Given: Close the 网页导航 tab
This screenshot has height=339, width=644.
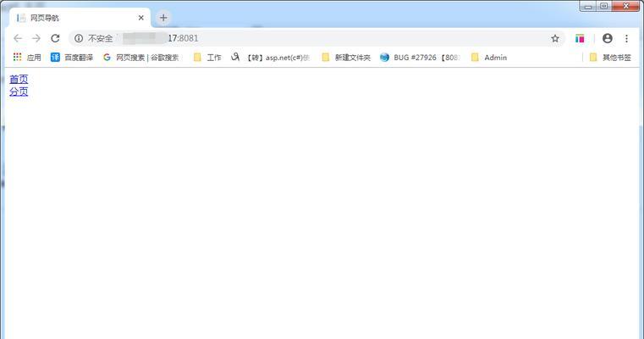Looking at the screenshot, I should tap(140, 18).
